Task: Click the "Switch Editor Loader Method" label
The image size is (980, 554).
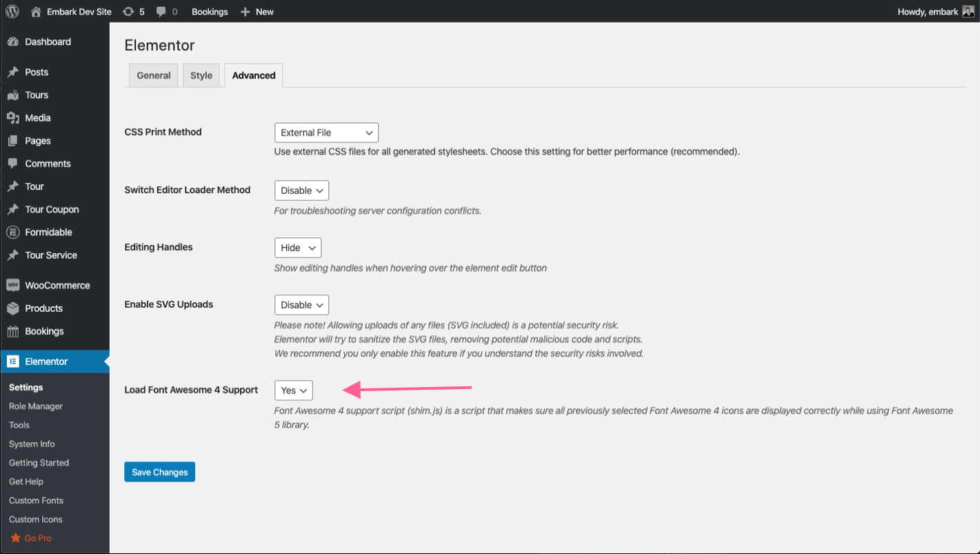Action: coord(188,190)
